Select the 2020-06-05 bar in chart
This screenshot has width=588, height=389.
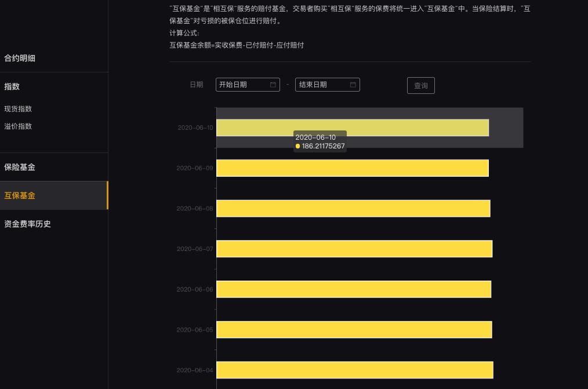pyautogui.click(x=354, y=330)
